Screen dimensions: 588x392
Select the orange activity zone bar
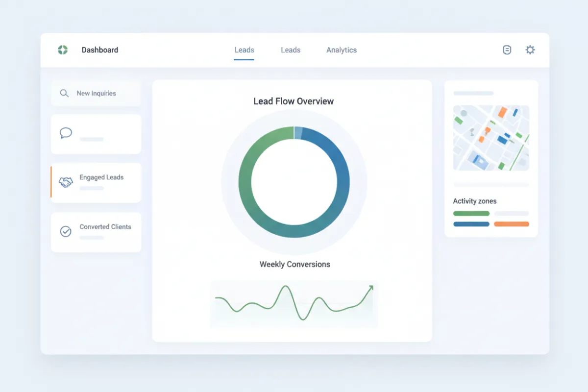point(512,224)
